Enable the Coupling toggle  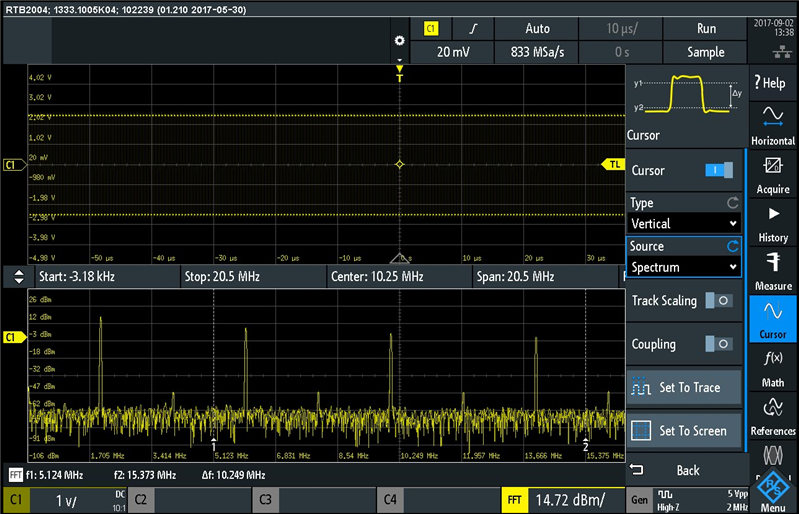(x=718, y=344)
